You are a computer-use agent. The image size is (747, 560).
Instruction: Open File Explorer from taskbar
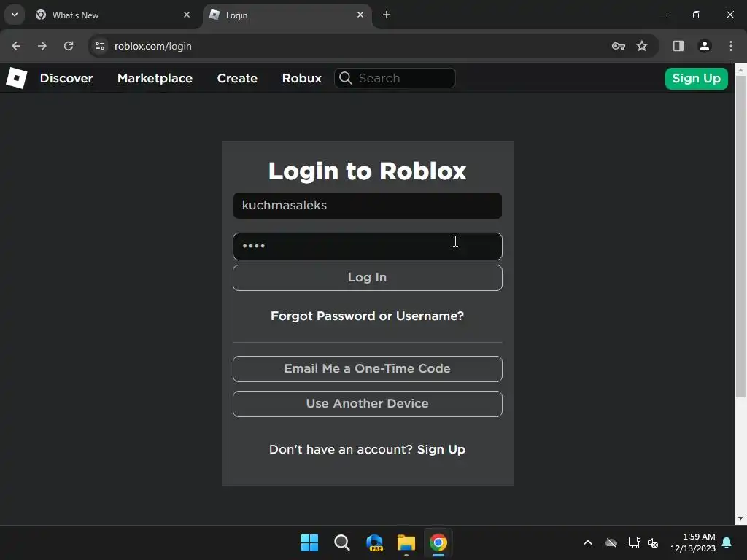[406, 542]
